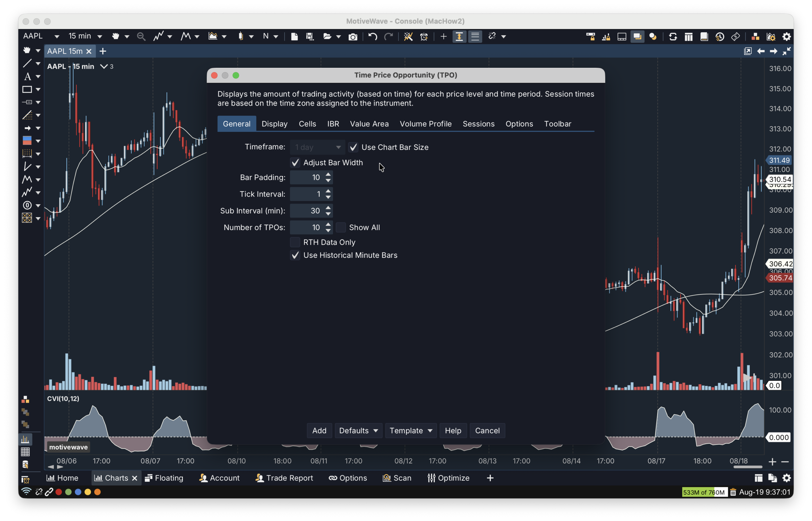The width and height of the screenshot is (812, 521).
Task: Switch to the Sessions tab
Action: (478, 124)
